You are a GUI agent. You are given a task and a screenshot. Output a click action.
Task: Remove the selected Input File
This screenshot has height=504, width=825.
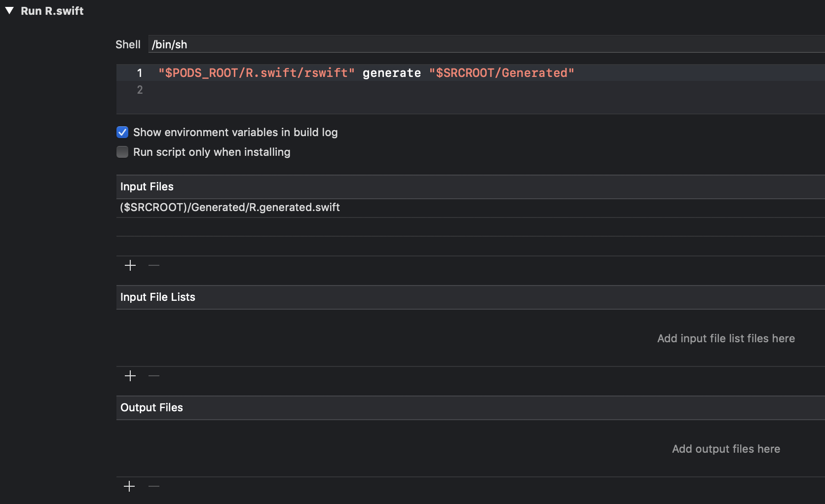point(153,265)
